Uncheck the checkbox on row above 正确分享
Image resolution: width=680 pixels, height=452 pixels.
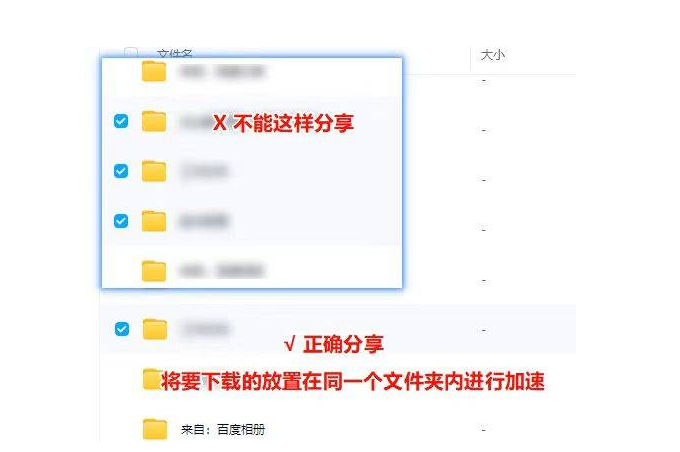[122, 329]
